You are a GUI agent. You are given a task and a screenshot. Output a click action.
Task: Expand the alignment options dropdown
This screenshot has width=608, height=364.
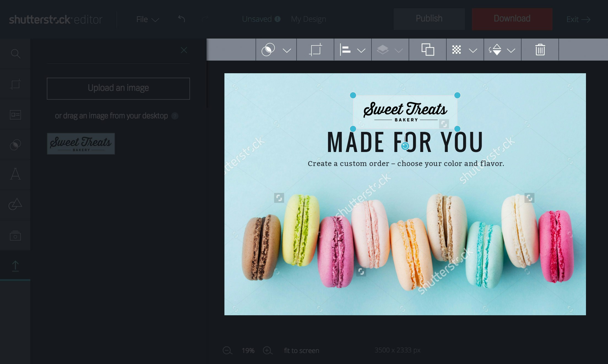click(361, 50)
